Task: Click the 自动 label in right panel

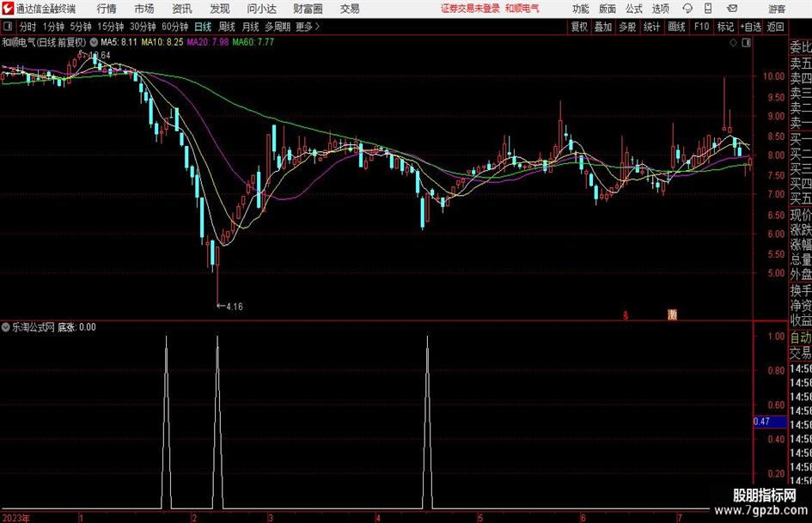Action: (x=801, y=338)
